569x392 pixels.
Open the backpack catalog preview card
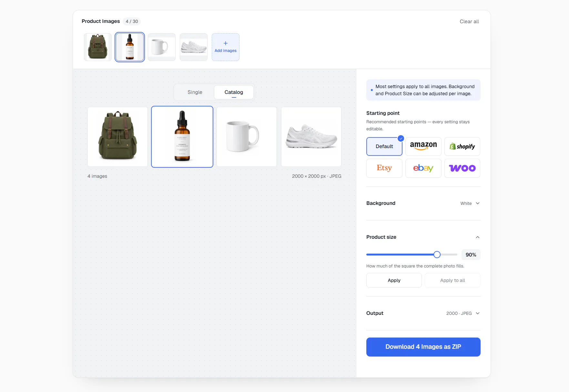coord(117,137)
